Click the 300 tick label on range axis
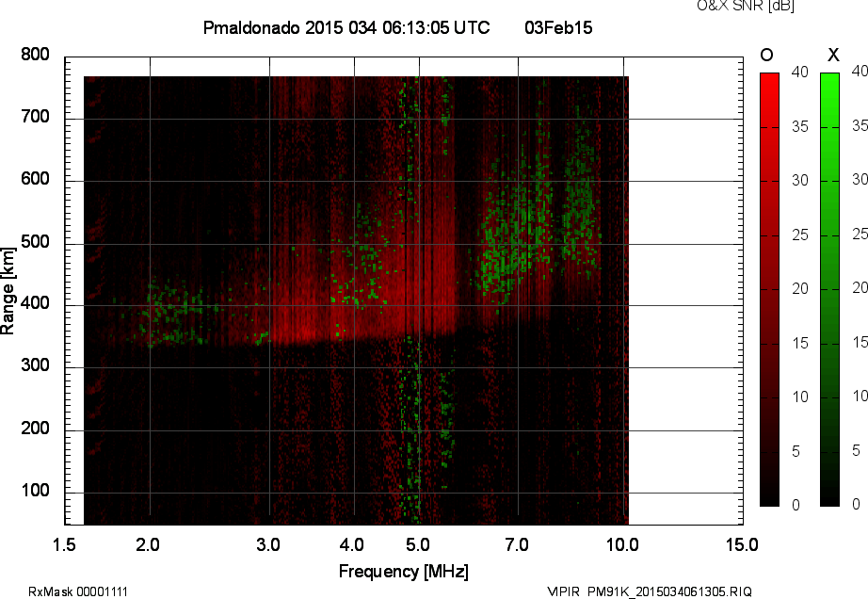Image resolution: width=868 pixels, height=599 pixels. [35, 365]
